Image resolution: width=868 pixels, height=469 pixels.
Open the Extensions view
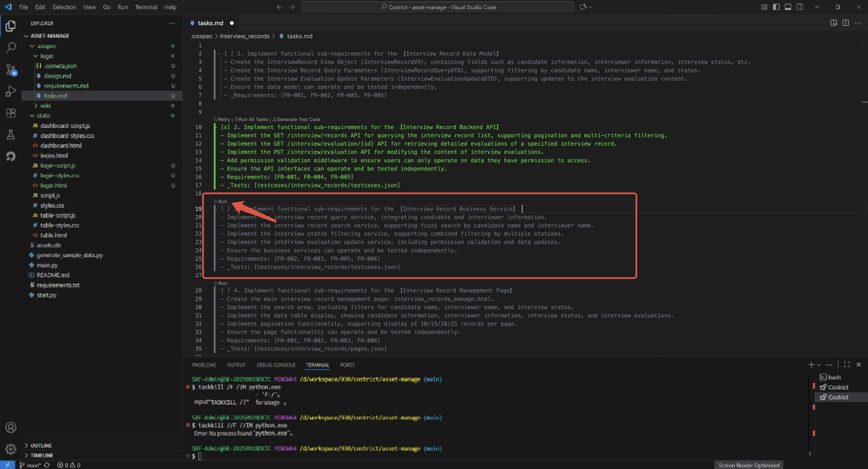coord(11,113)
